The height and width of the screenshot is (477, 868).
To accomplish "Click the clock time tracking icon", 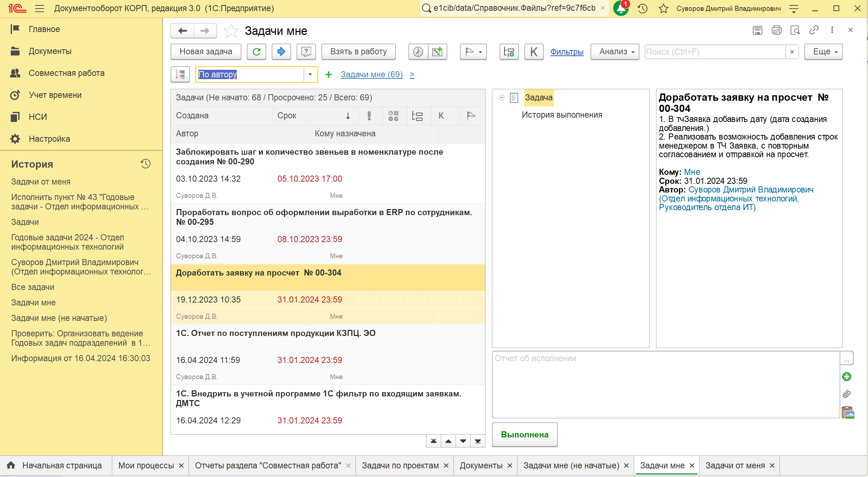I will pos(418,52).
